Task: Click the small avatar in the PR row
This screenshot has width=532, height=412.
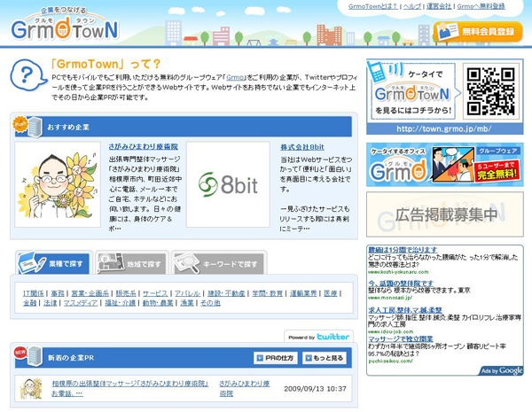Action: coord(31,389)
